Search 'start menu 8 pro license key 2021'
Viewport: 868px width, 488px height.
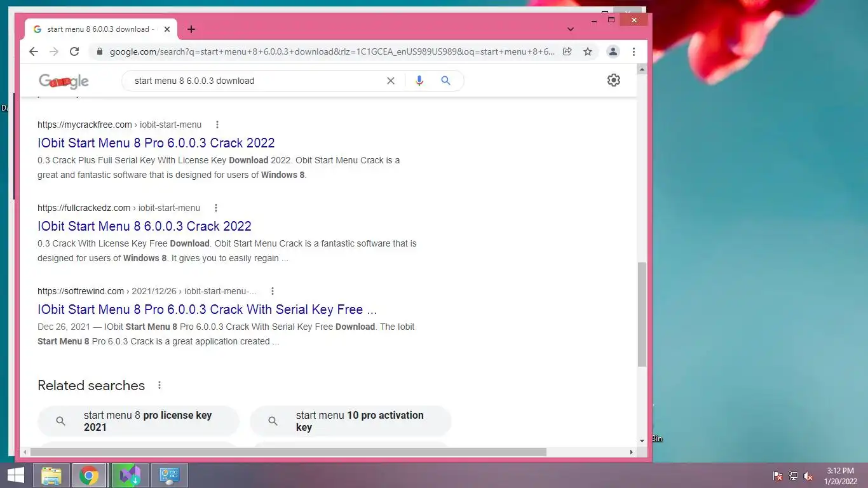point(139,421)
